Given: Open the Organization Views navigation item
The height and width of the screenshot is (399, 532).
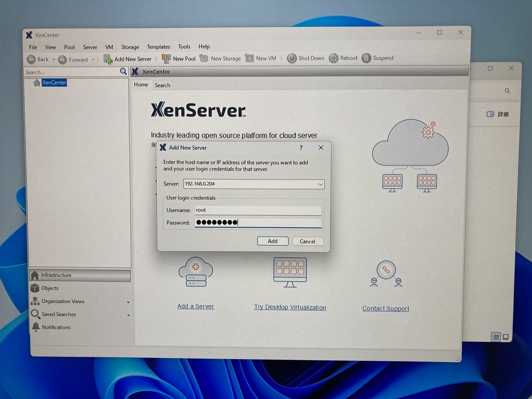Looking at the screenshot, I should pos(80,301).
